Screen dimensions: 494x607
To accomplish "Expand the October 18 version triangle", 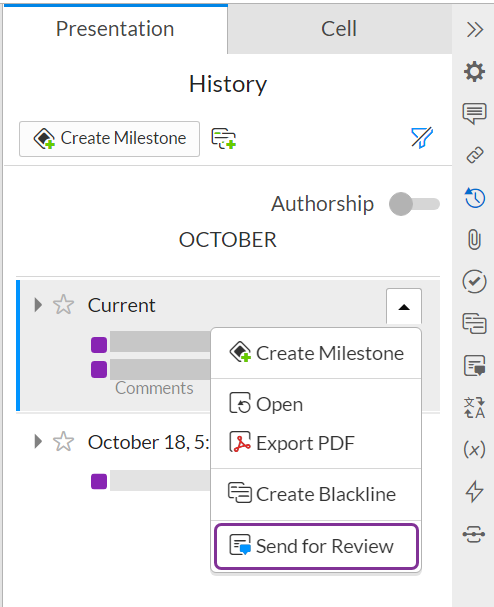I will click(x=38, y=441).
